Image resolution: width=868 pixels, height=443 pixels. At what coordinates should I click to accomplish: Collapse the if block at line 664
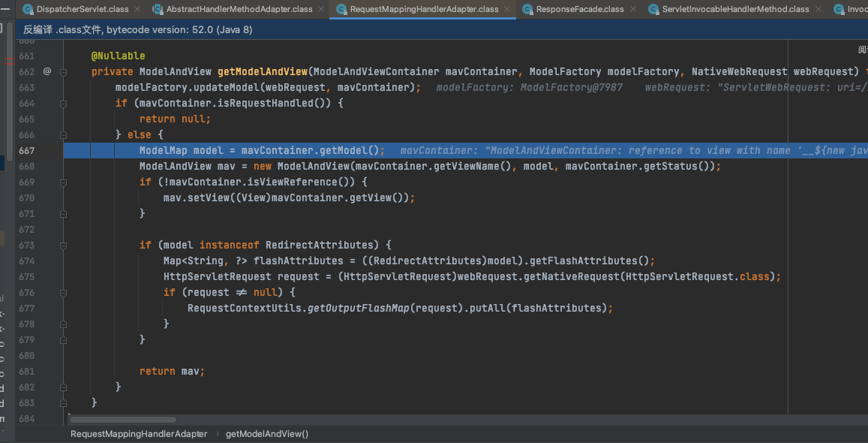click(63, 104)
